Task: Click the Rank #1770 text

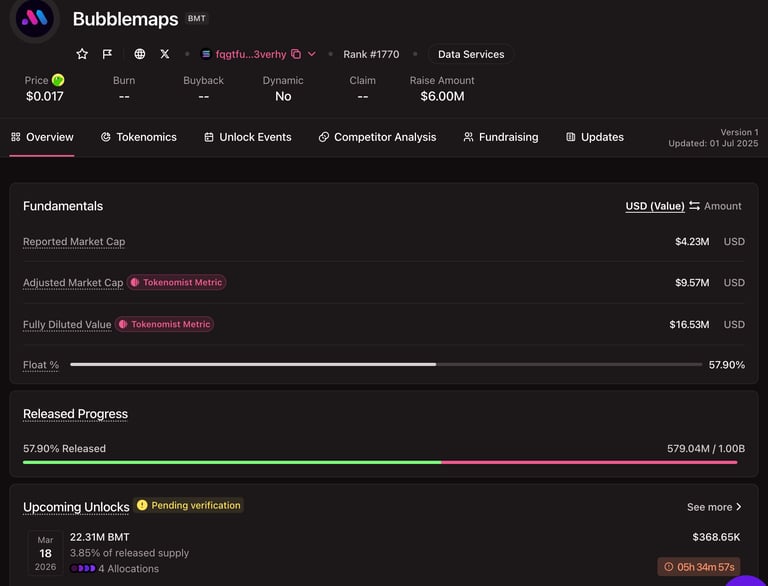Action: [x=371, y=54]
